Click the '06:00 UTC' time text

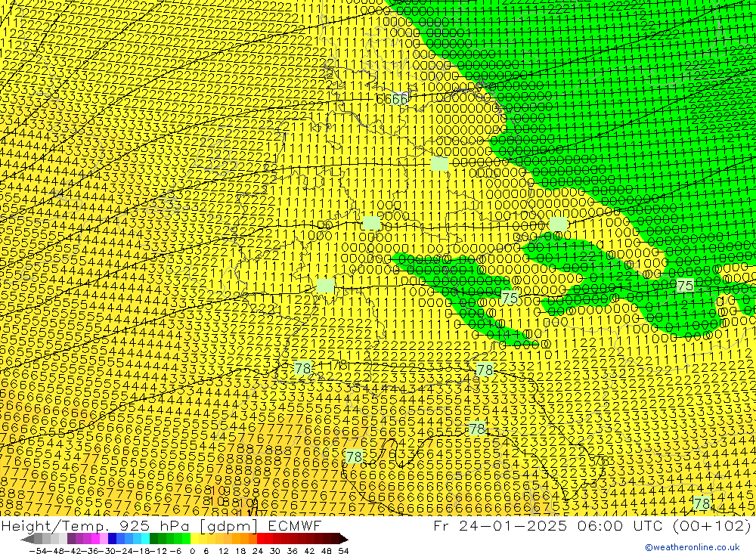[621, 525]
